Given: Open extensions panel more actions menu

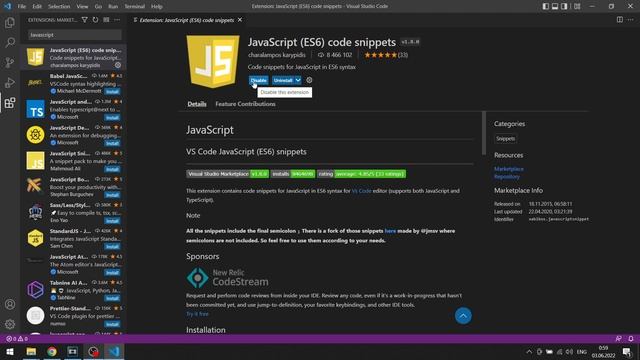Looking at the screenshot, I should tap(117, 20).
